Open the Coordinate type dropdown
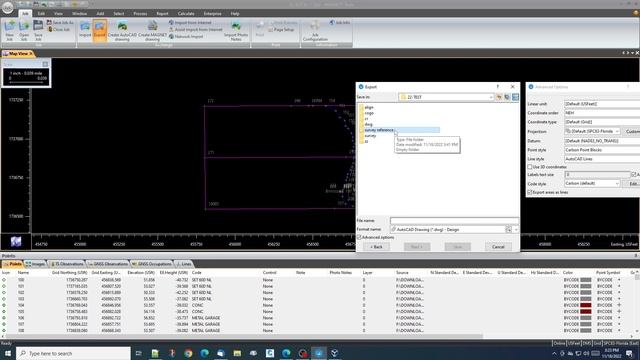Screen dimensions: 640x360 coord(602,122)
